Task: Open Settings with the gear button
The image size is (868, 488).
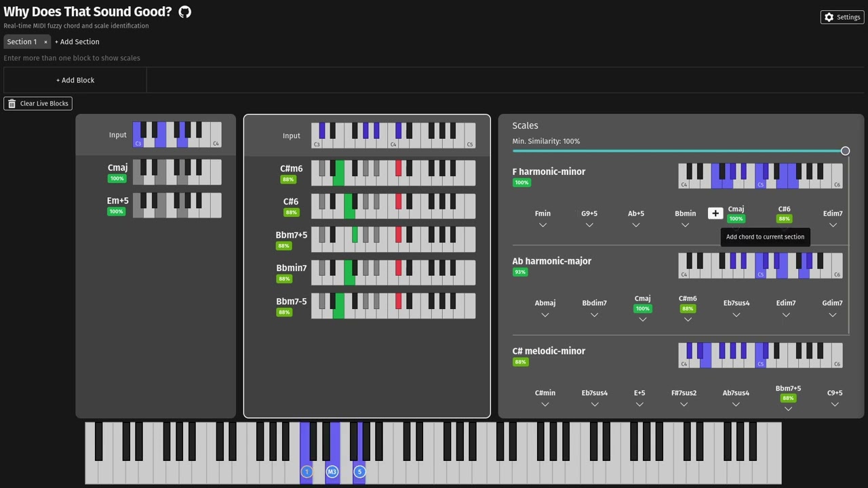Action: pyautogui.click(x=842, y=17)
